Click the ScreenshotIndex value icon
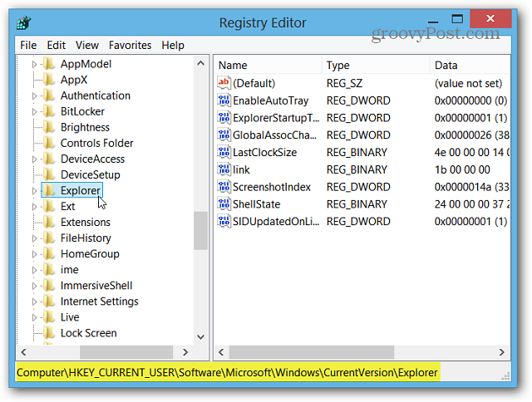The image size is (532, 402). pos(224,187)
